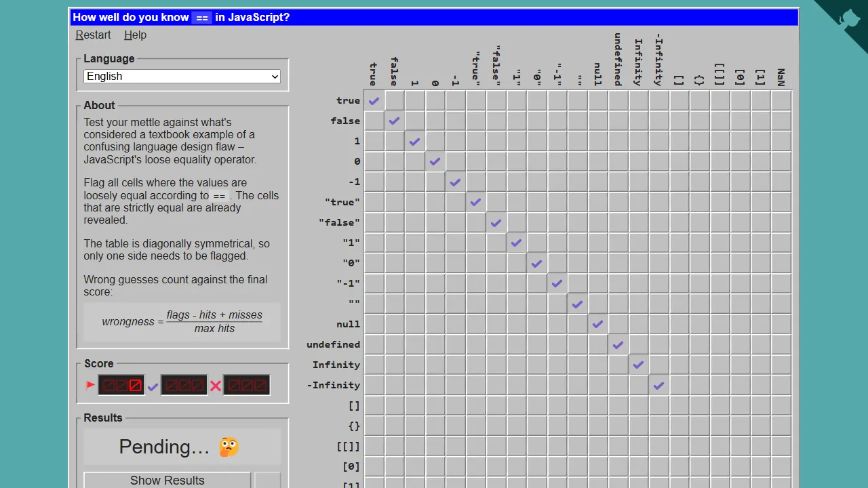Click the thinking face emoji in Results
The width and height of the screenshot is (868, 488).
(229, 447)
